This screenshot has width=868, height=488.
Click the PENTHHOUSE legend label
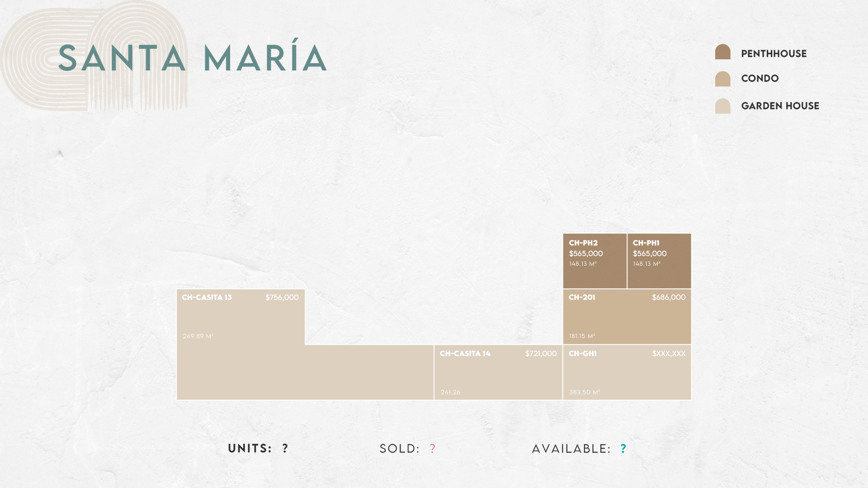point(774,54)
